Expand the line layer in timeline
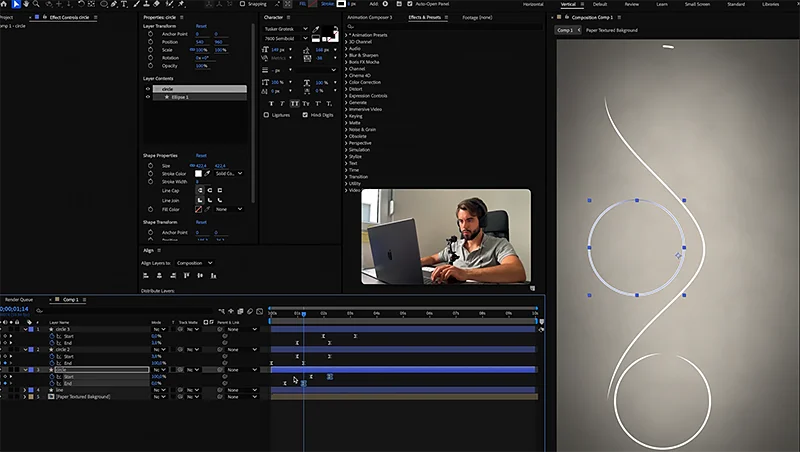Image resolution: width=800 pixels, height=452 pixels. click(x=24, y=390)
